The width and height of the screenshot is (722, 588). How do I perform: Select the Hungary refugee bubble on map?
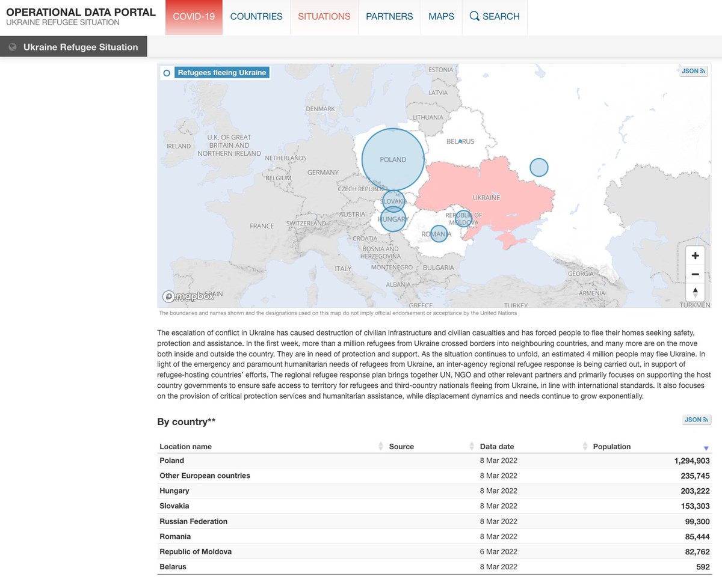(x=393, y=219)
